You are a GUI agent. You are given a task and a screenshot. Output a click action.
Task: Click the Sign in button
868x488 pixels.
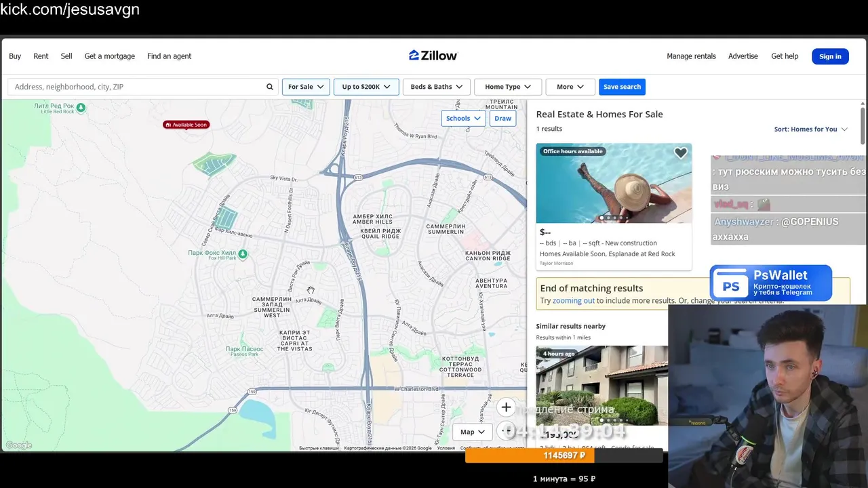[830, 56]
